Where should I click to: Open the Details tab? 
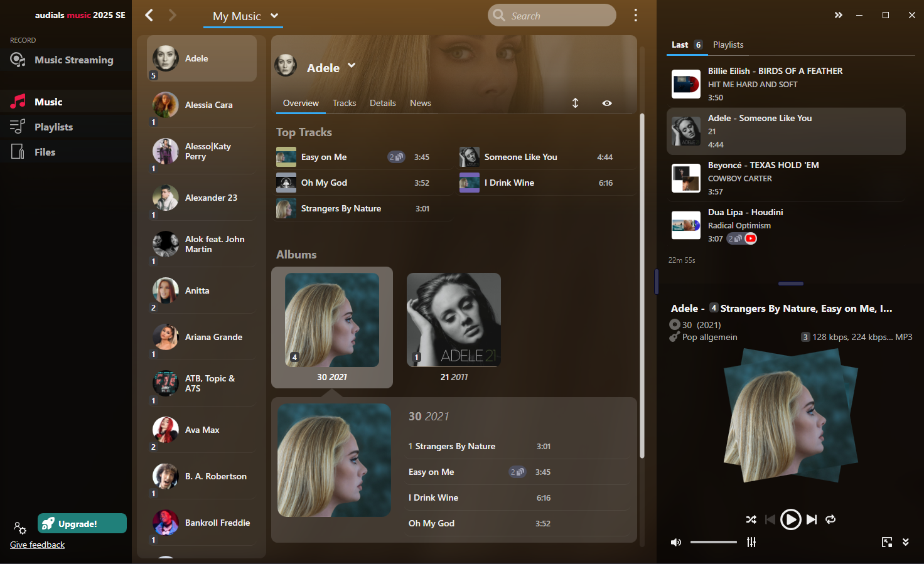(x=383, y=103)
